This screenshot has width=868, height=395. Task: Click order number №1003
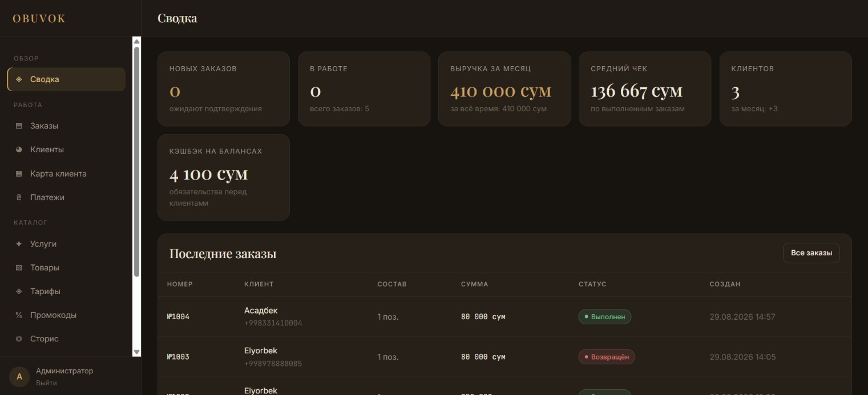[x=178, y=357]
